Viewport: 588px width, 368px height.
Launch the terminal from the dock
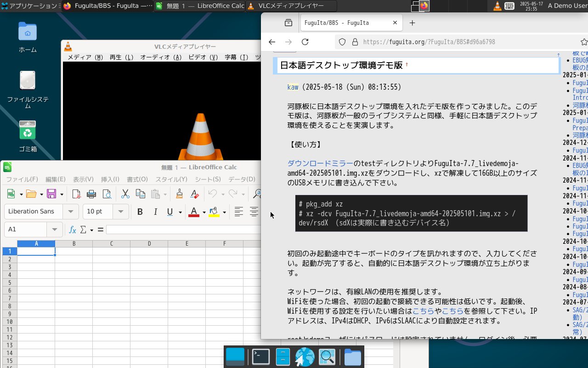coord(261,357)
